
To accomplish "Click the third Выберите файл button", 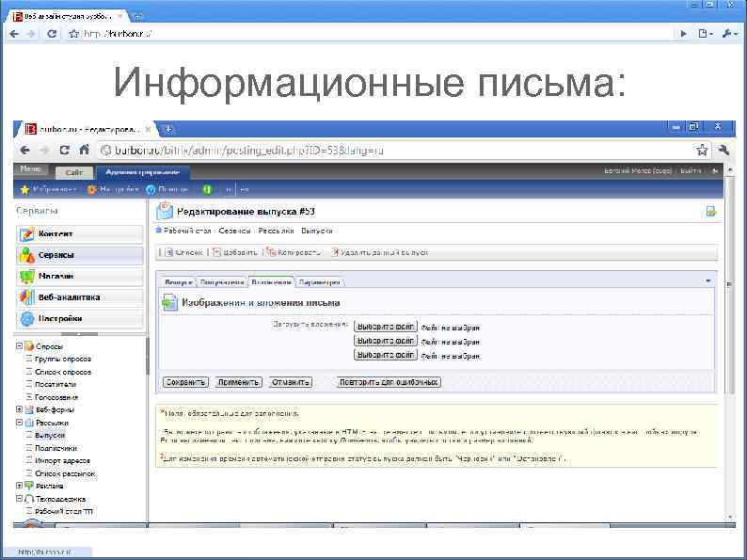I will point(386,355).
